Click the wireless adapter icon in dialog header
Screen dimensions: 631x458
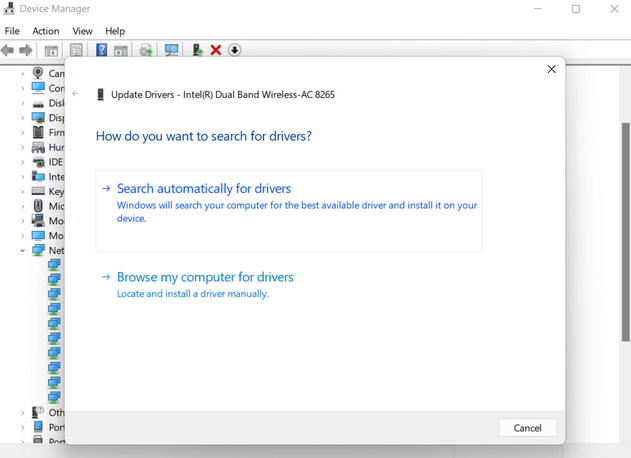[101, 95]
